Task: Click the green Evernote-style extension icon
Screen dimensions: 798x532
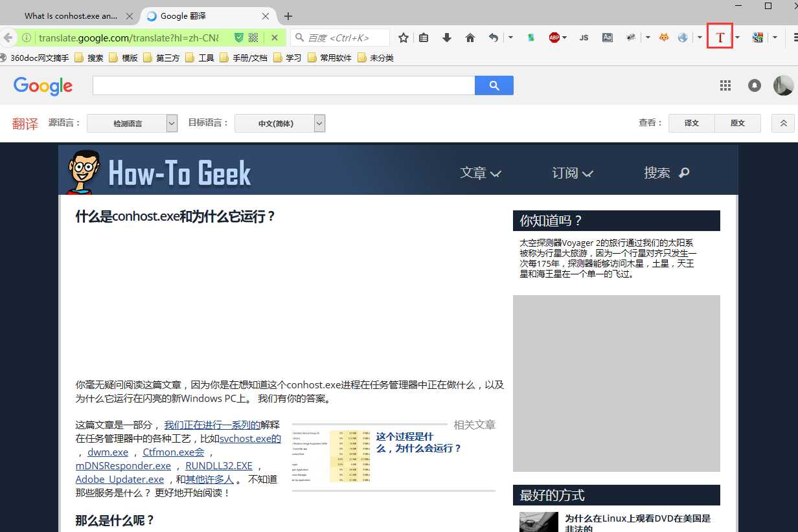Action: 531,38
